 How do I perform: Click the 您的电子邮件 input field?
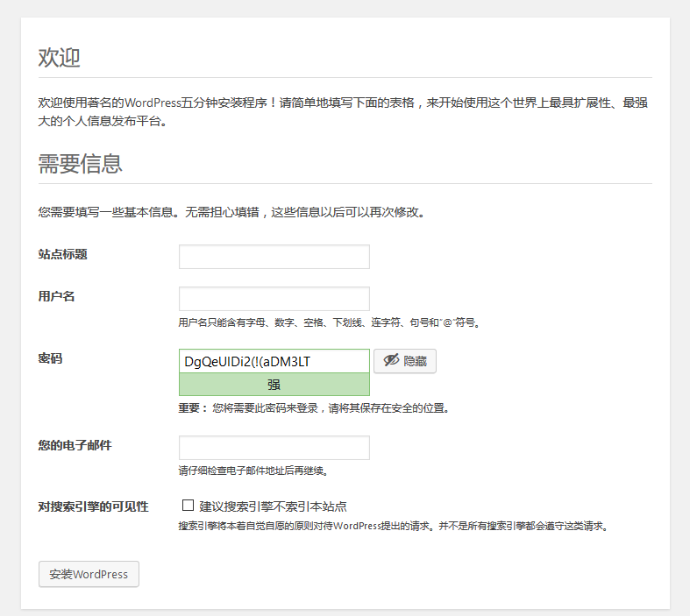tap(274, 448)
